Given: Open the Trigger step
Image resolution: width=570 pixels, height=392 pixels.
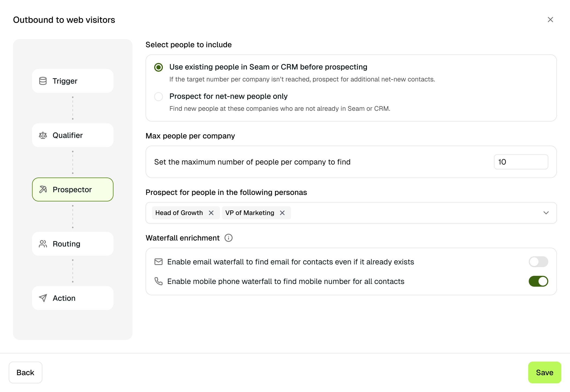Looking at the screenshot, I should 73,81.
